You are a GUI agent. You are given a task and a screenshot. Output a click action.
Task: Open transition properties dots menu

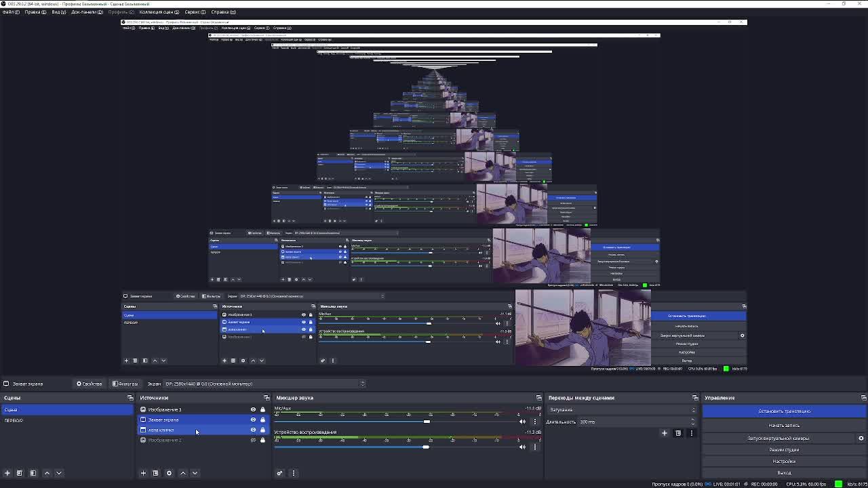click(692, 433)
